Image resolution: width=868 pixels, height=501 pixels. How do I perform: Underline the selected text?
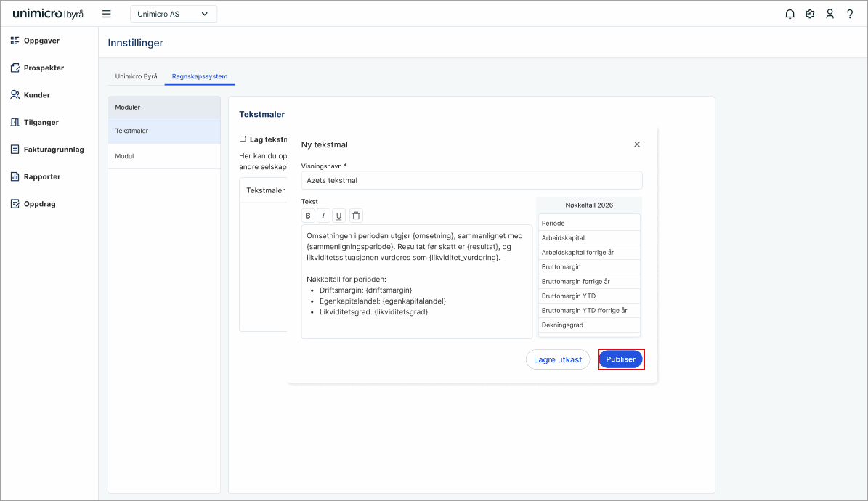pyautogui.click(x=338, y=216)
